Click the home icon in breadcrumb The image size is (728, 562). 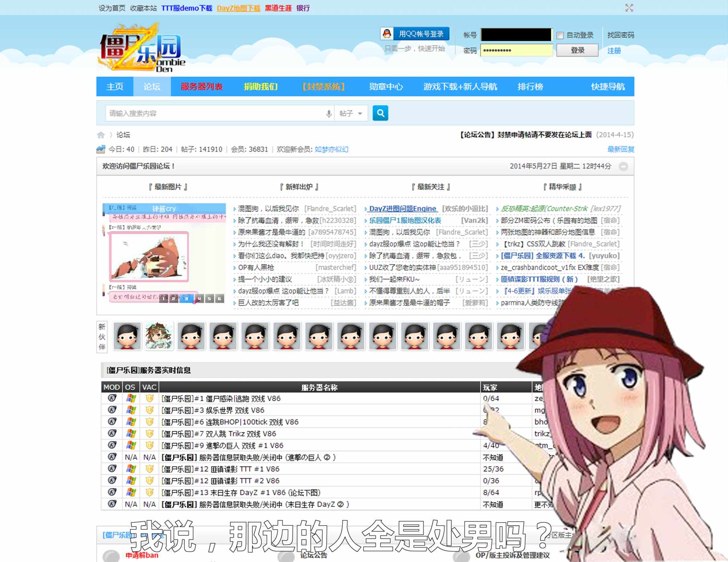click(101, 135)
